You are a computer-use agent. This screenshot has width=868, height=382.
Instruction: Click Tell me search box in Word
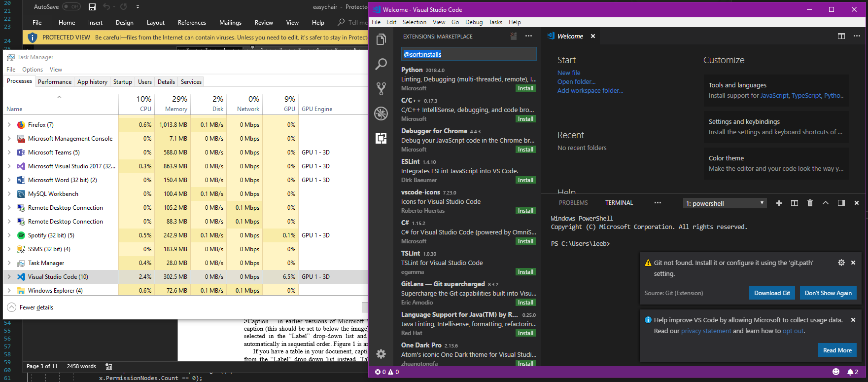[x=353, y=23]
